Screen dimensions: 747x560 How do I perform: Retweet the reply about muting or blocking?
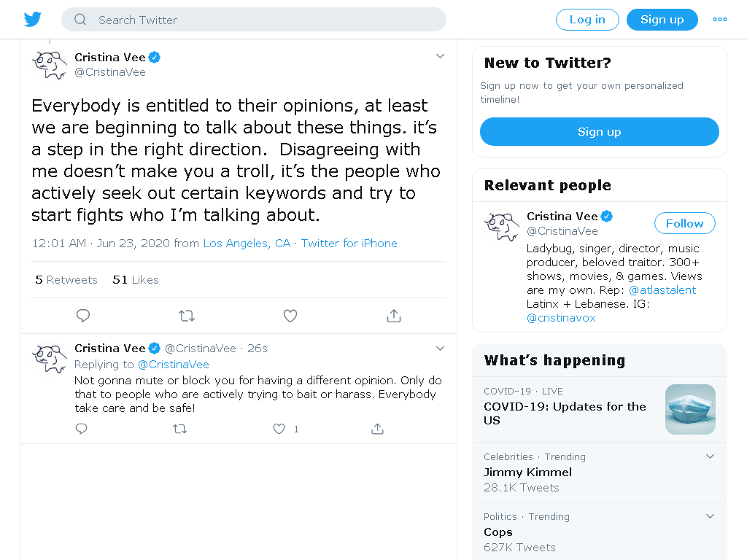click(179, 429)
